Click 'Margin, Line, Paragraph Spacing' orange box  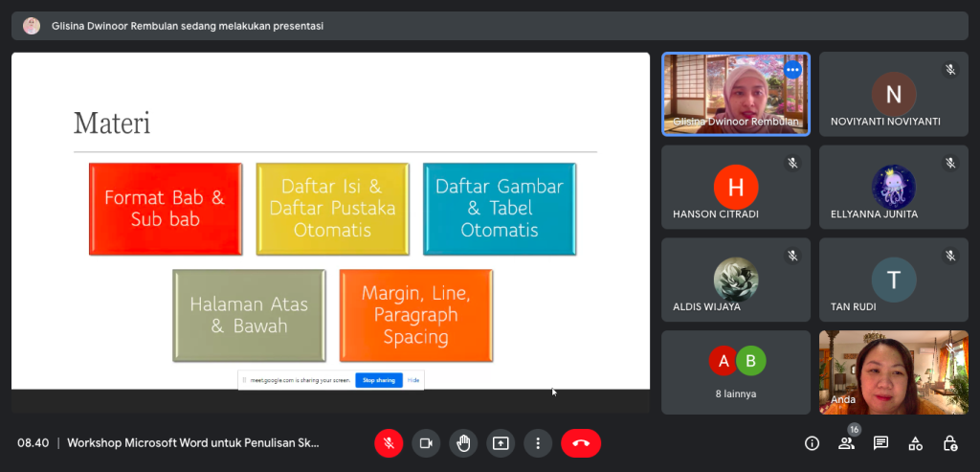coord(415,315)
